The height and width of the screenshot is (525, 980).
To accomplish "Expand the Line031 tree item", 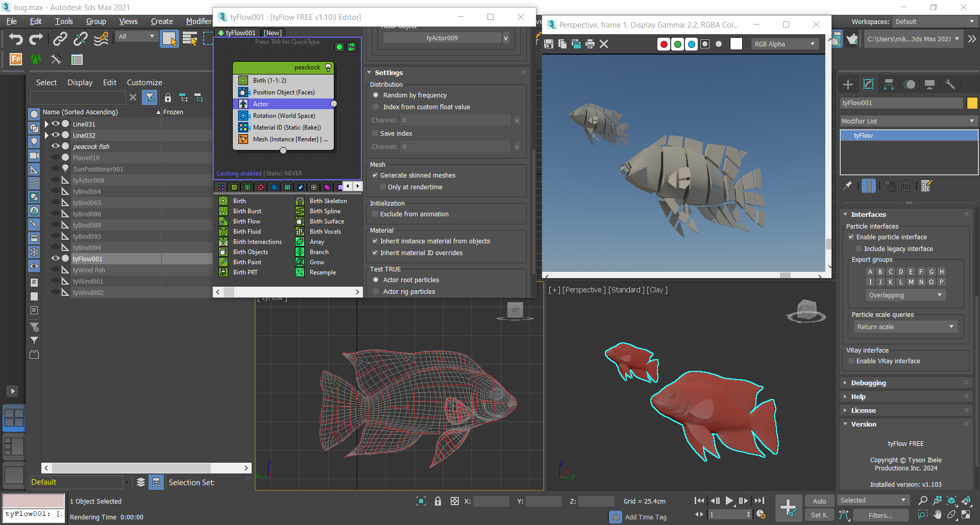I will [46, 124].
